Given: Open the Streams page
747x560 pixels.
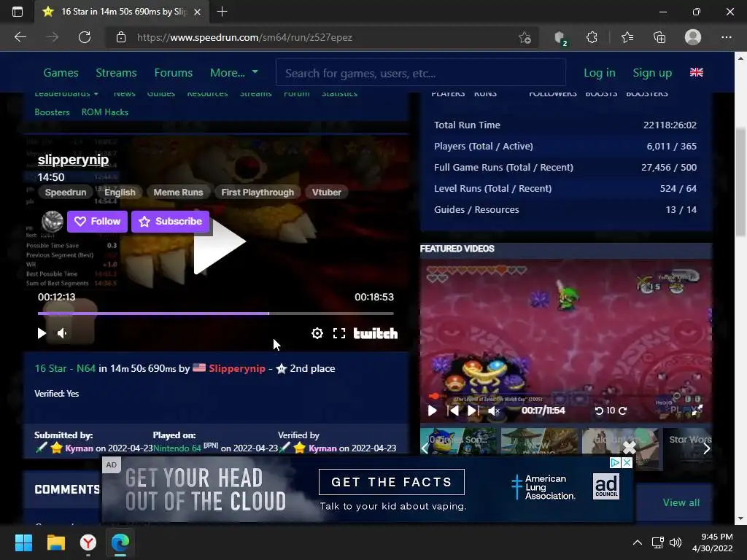Looking at the screenshot, I should 116,73.
